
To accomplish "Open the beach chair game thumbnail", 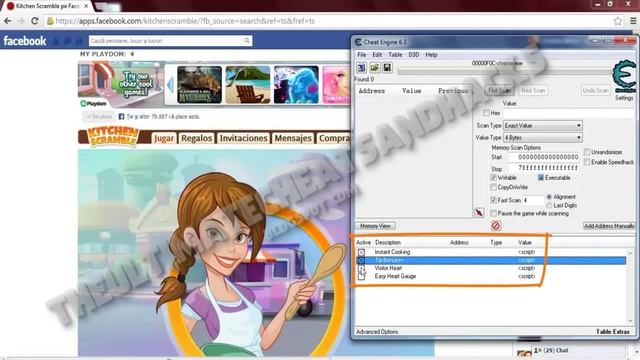I will click(x=248, y=84).
